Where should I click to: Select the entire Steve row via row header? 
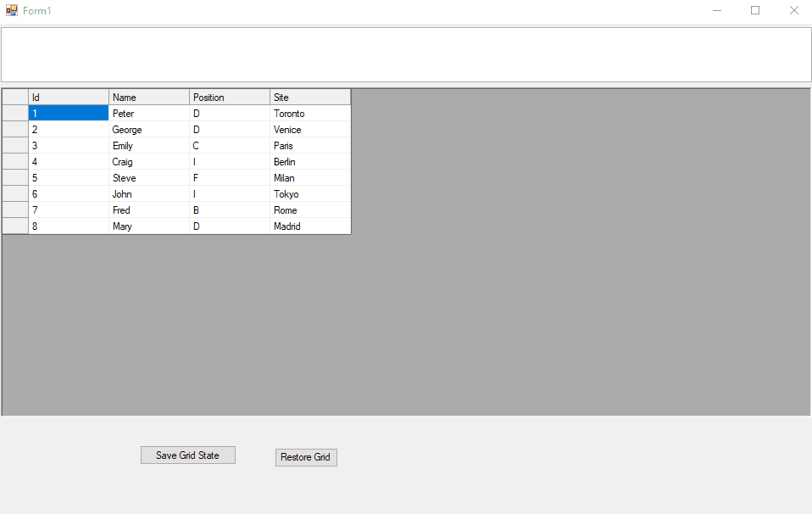point(15,177)
